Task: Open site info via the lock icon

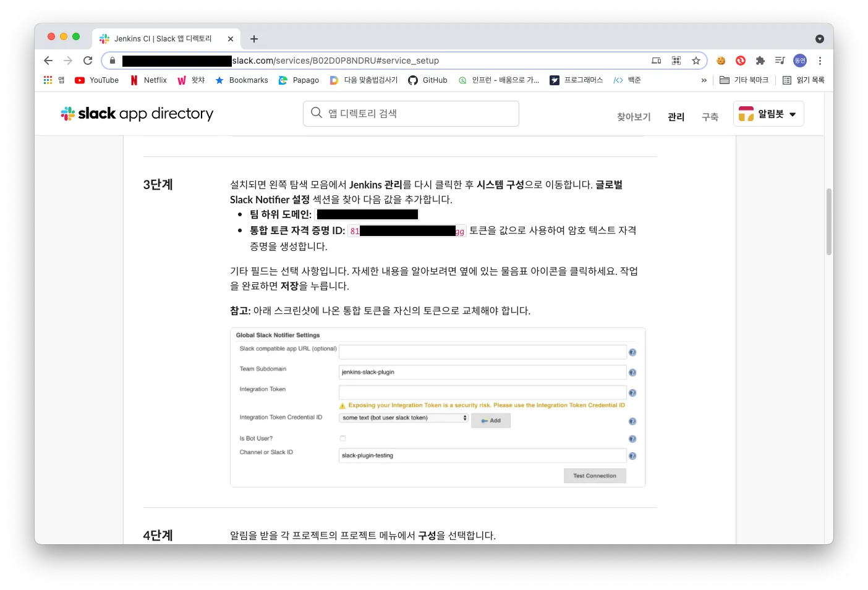Action: point(113,61)
